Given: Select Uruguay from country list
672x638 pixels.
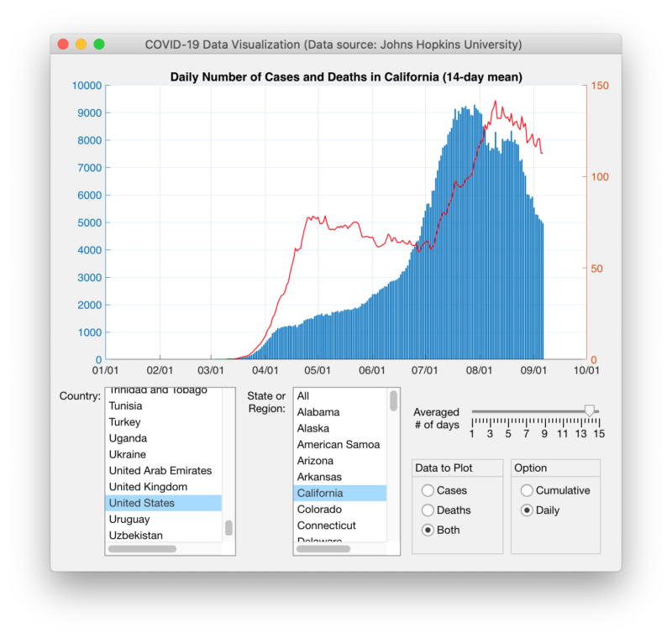Looking at the screenshot, I should (x=129, y=519).
